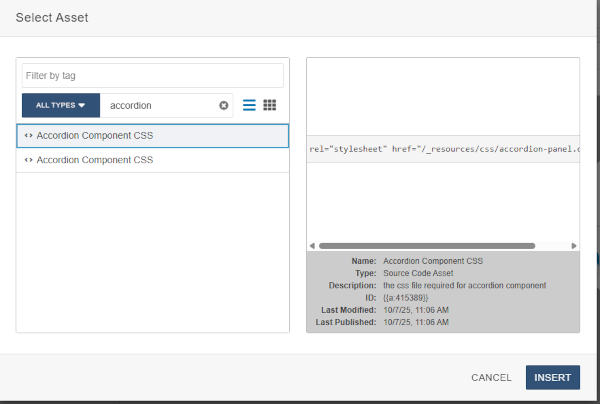Switch to grid thumbnail view
Screen dimensions: 600x404
(x=269, y=105)
